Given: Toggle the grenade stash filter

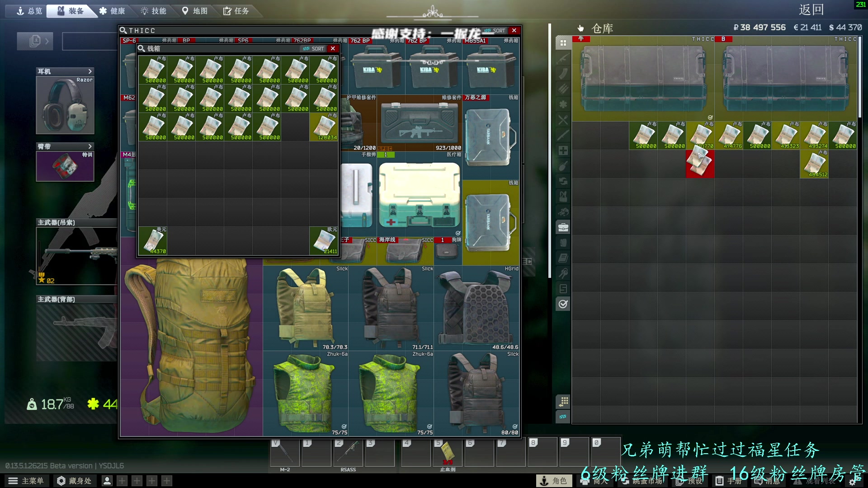Looking at the screenshot, I should pos(563,166).
